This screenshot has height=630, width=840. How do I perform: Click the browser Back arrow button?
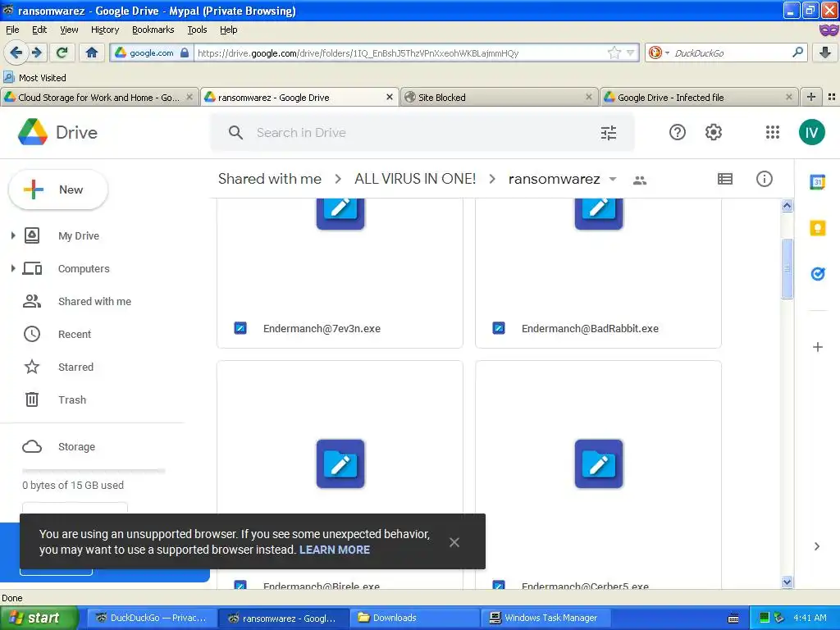[16, 52]
